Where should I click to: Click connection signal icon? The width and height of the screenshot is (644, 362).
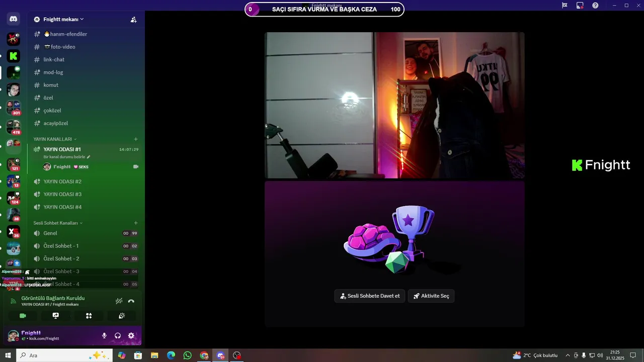13,301
